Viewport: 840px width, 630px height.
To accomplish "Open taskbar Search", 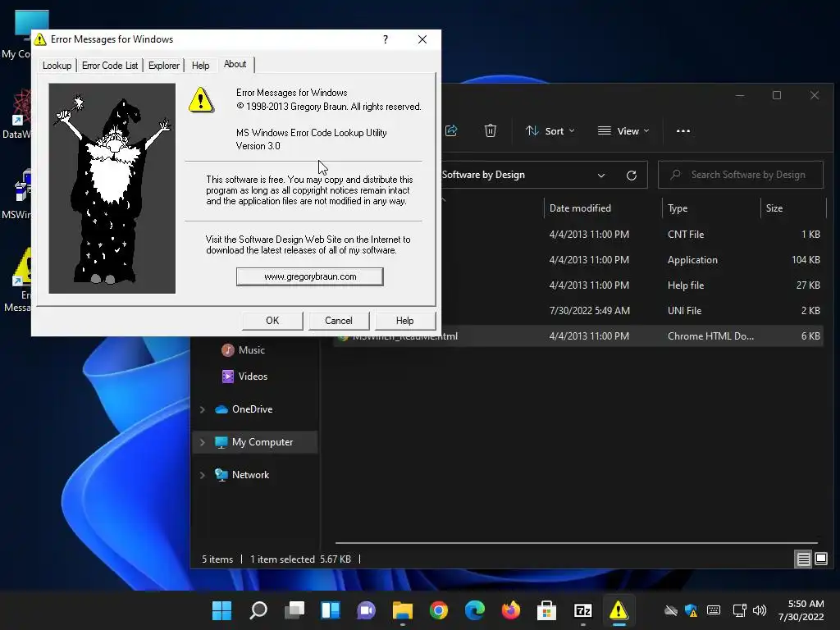I will (258, 610).
